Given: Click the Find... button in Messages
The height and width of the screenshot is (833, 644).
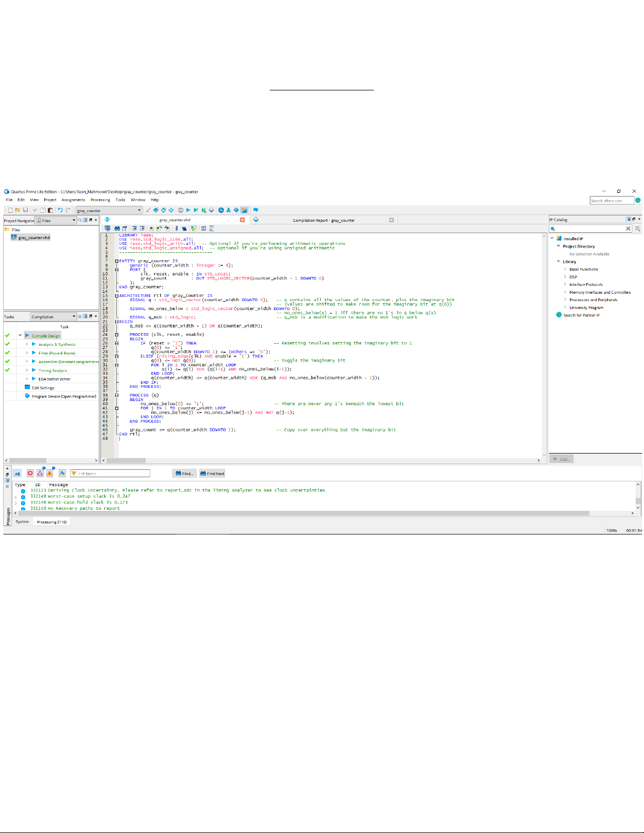Looking at the screenshot, I should (x=185, y=474).
